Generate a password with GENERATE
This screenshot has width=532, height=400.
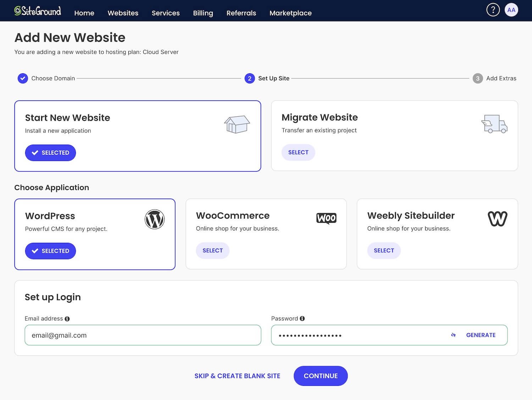point(481,335)
